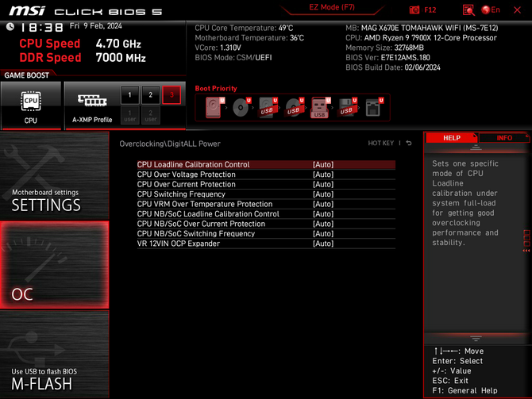Click the optical disc boot priority icon
The height and width of the screenshot is (399, 532).
pyautogui.click(x=241, y=107)
